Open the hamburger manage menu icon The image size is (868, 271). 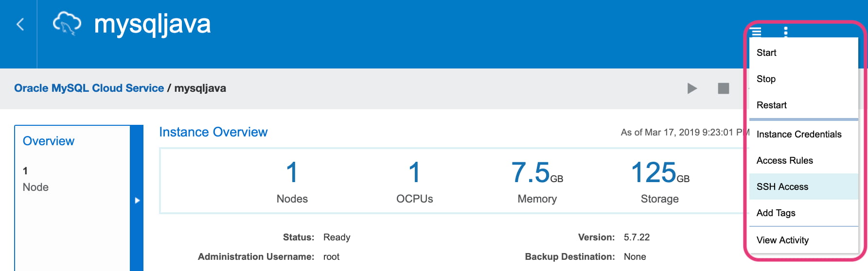(x=756, y=32)
